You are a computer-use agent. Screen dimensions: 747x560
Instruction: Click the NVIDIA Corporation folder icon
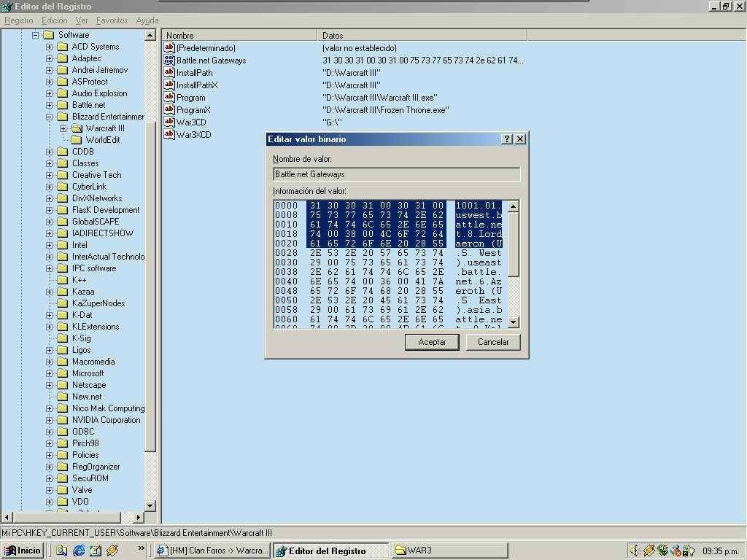(x=63, y=420)
